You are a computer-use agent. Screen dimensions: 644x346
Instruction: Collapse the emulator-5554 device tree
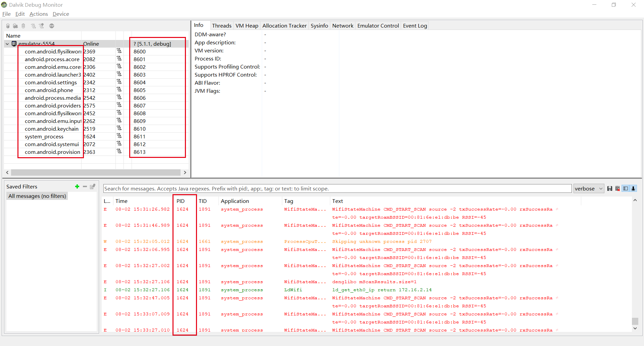tap(7, 44)
